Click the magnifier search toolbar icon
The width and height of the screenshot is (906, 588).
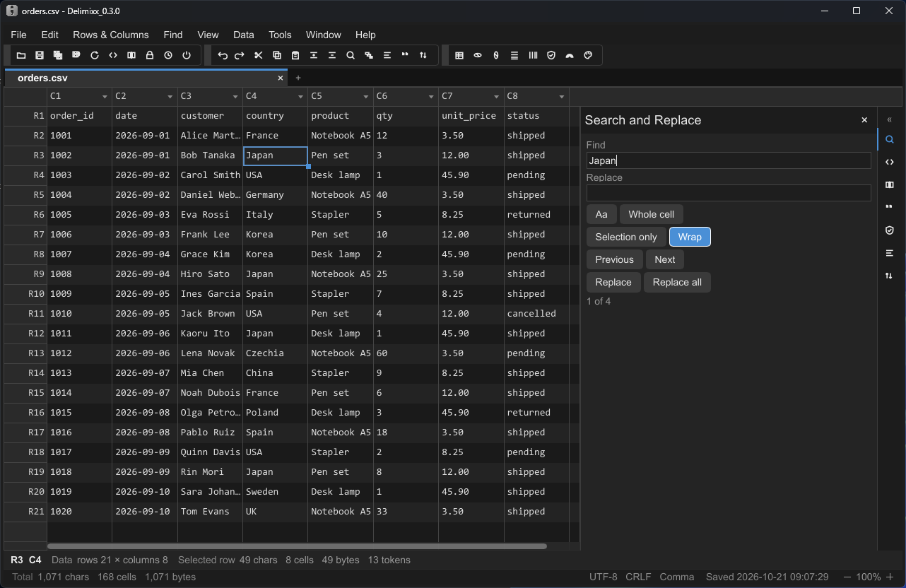click(x=350, y=55)
